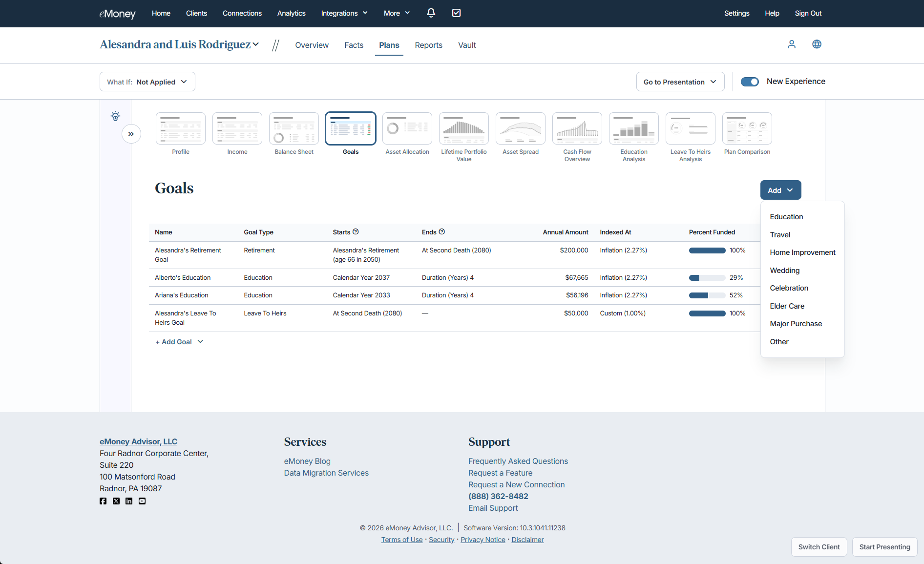This screenshot has width=924, height=564.
Task: Click the Start Presenting button
Action: [884, 547]
